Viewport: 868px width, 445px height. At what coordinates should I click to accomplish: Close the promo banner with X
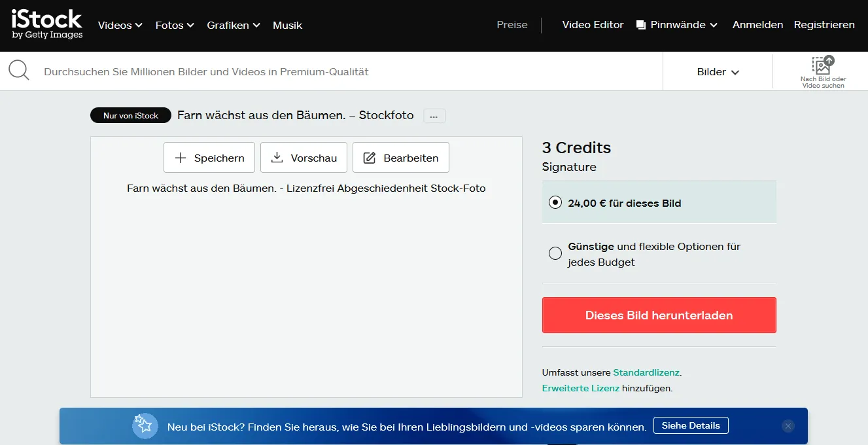[788, 426]
